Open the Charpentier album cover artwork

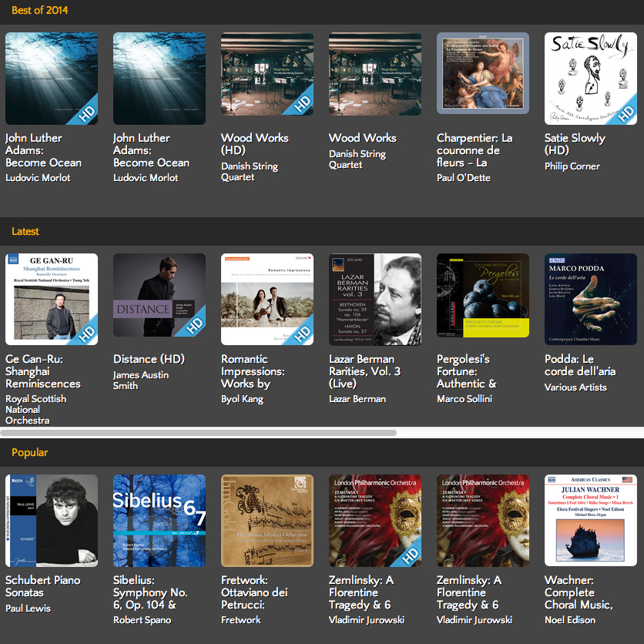point(483,73)
